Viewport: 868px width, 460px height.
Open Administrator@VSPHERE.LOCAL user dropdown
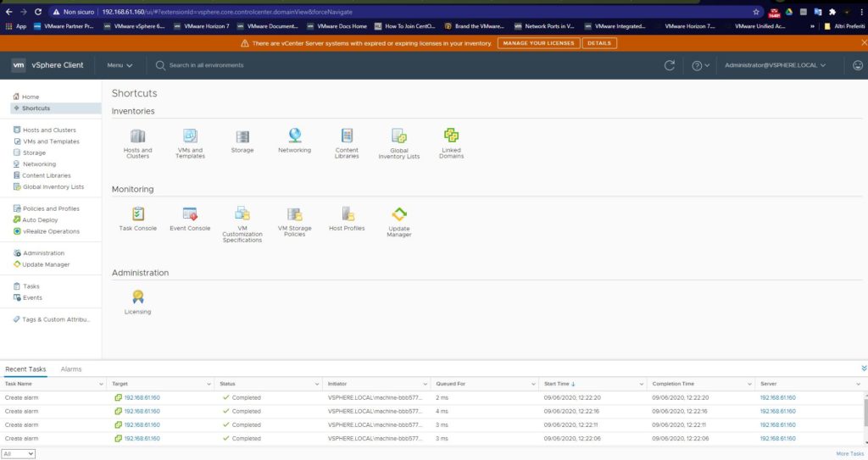click(x=775, y=65)
